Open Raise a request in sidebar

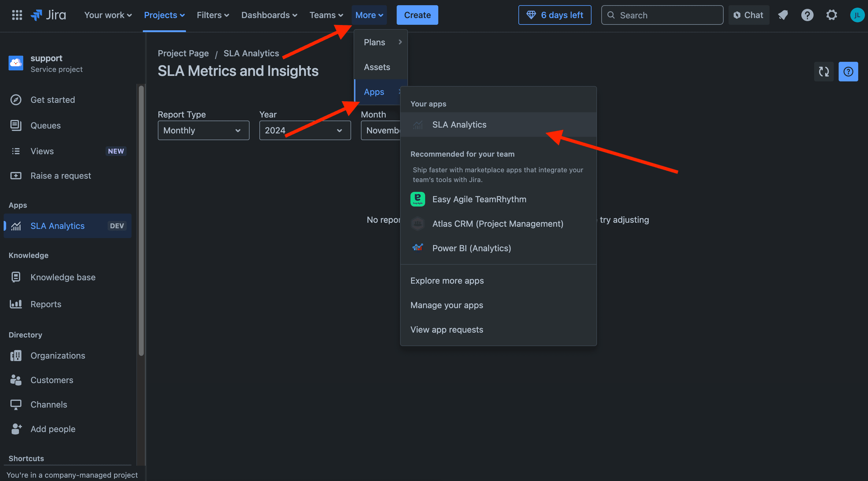(x=67, y=176)
